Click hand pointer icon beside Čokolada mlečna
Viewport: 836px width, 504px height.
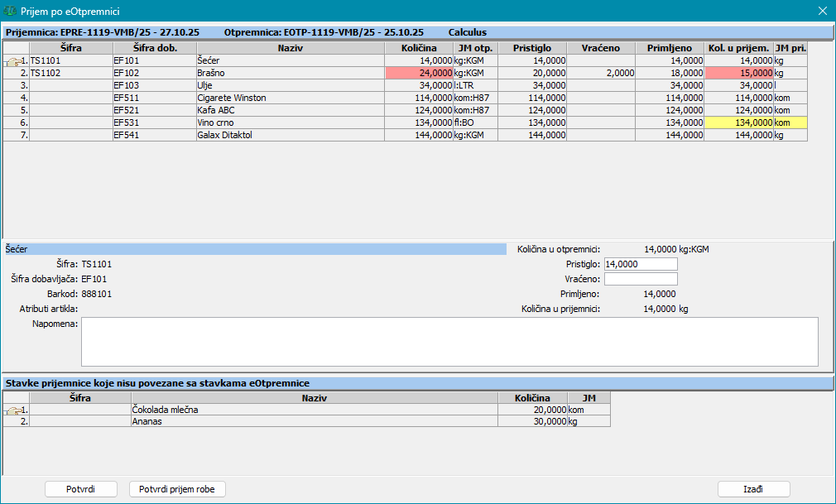(12, 410)
